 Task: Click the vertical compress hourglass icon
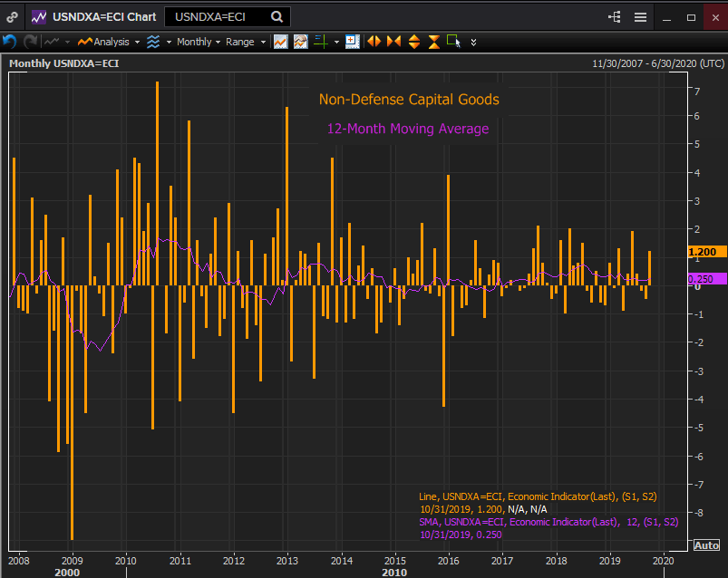coord(434,42)
